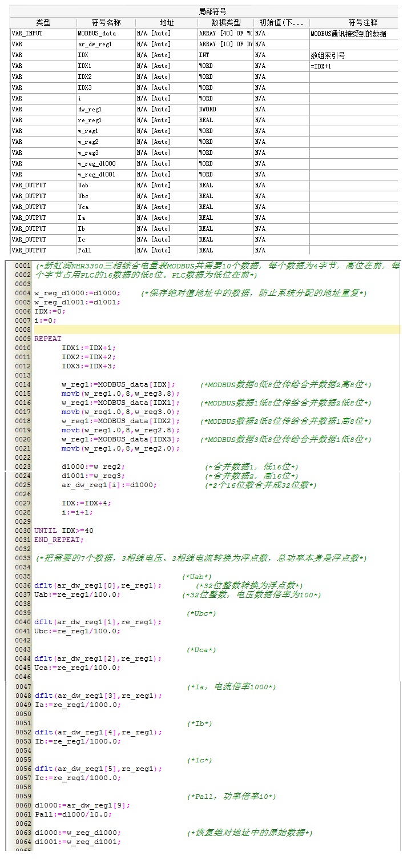Click the UNTIL IDX>=40 statement
The height and width of the screenshot is (868, 411).
63,531
